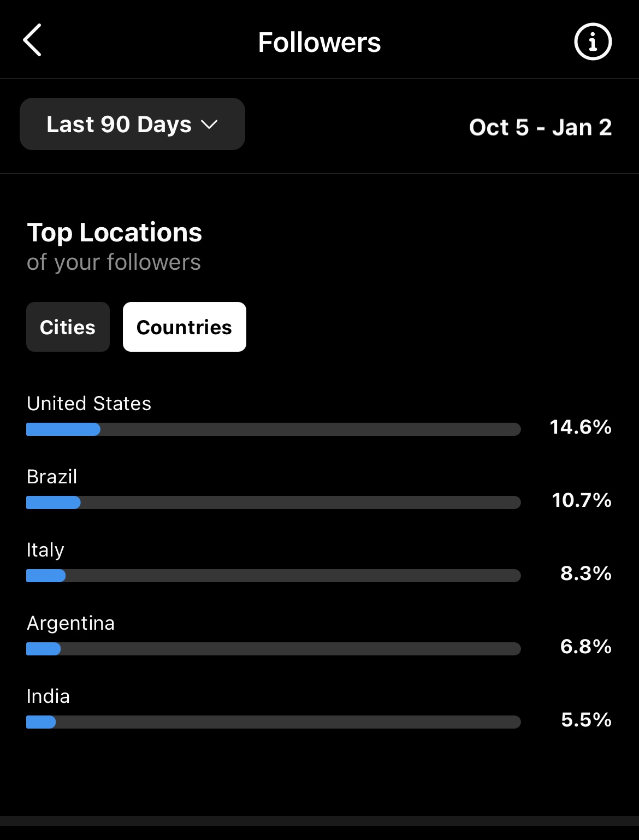Click the Argentina percentage bar
The image size is (639, 840).
274,649
